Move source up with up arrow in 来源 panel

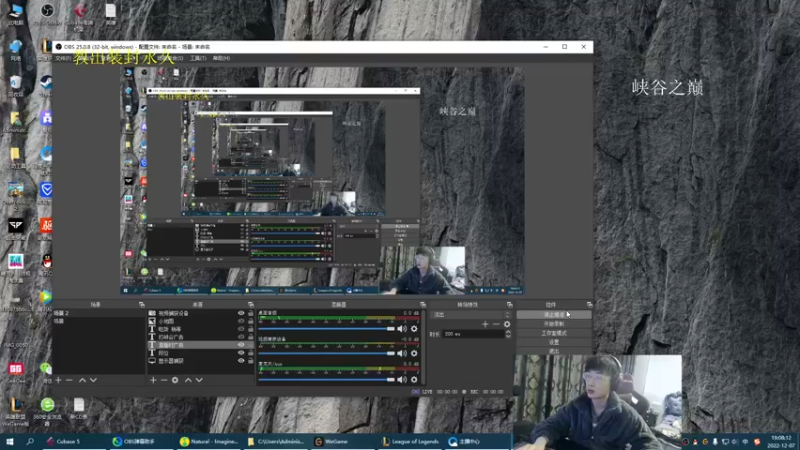[188, 380]
